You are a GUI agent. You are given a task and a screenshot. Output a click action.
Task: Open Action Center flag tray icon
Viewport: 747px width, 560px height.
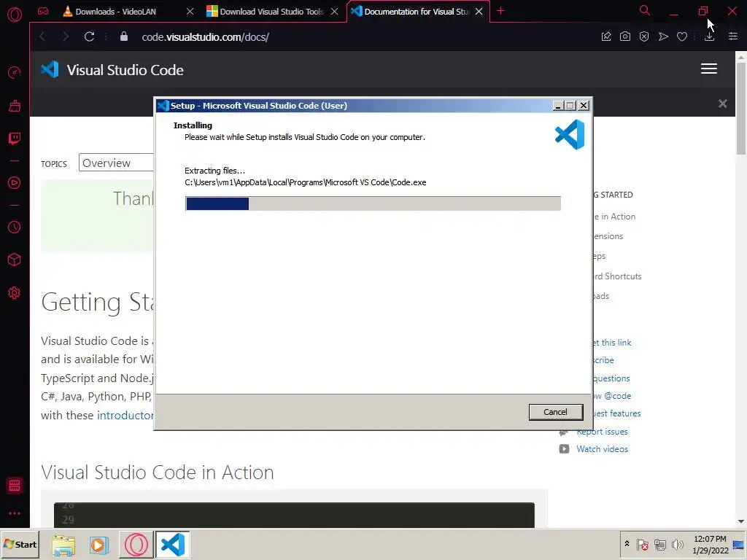[642, 544]
